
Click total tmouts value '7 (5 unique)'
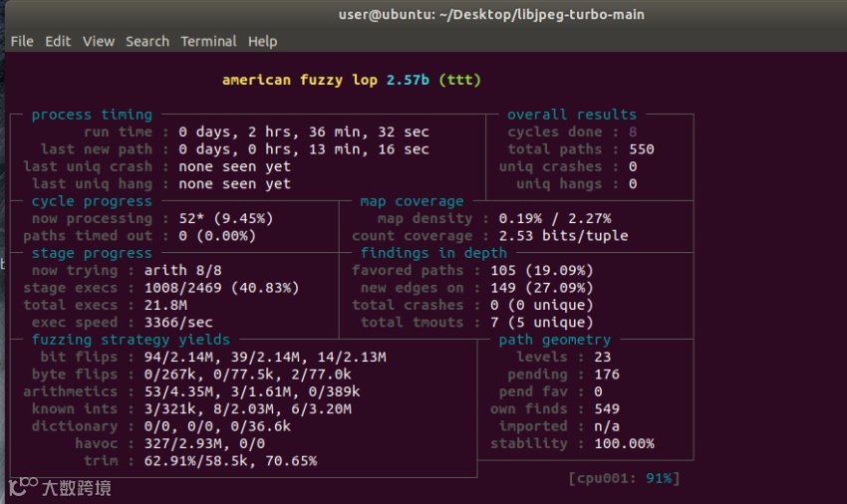[542, 322]
